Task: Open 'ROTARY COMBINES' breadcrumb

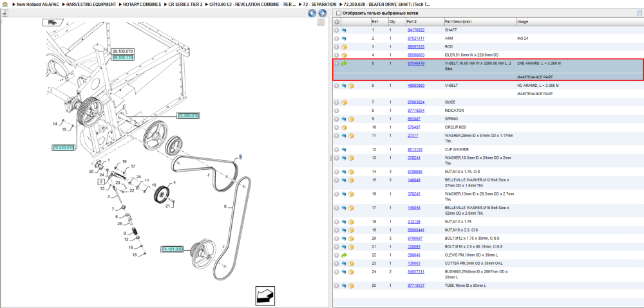Action: click(142, 4)
